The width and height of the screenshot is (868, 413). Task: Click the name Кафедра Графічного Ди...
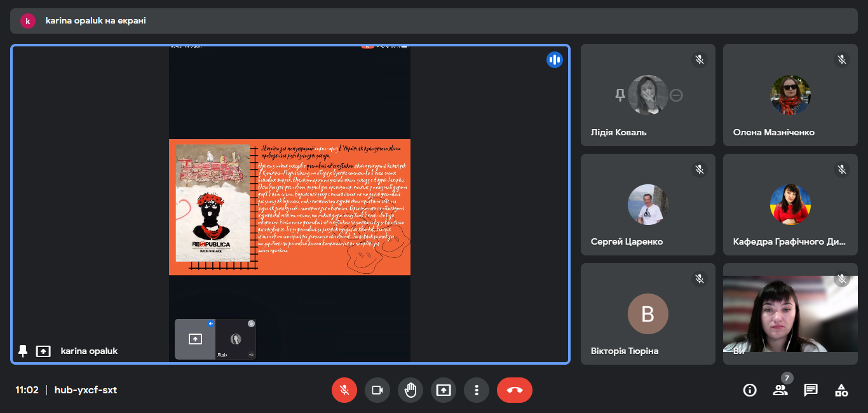[790, 241]
